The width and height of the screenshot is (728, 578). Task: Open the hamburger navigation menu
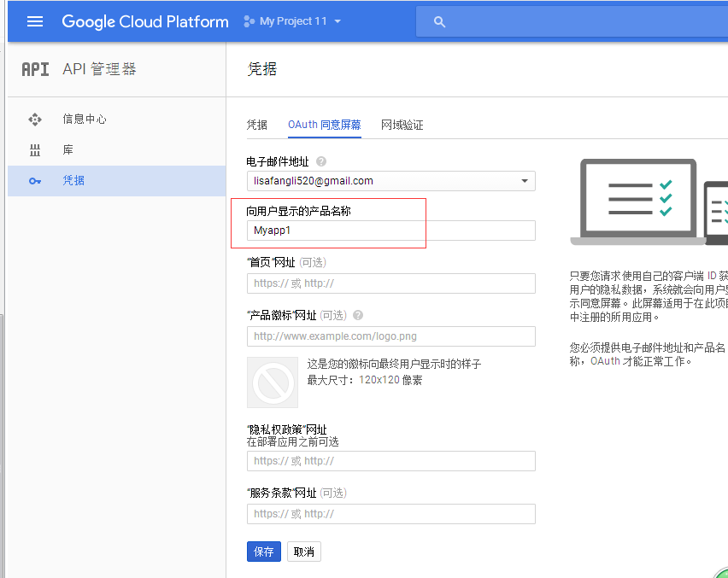pyautogui.click(x=35, y=21)
